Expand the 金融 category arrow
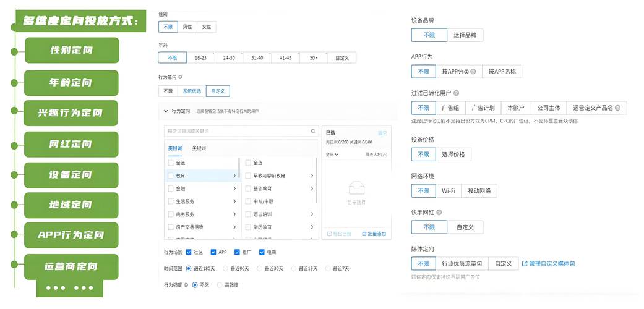This screenshot has height=309, width=644. click(x=234, y=188)
